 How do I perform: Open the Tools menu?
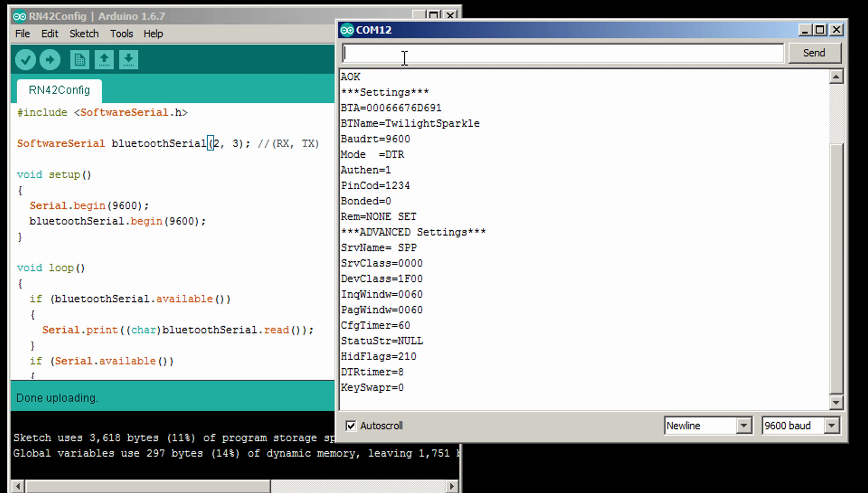[x=121, y=34]
